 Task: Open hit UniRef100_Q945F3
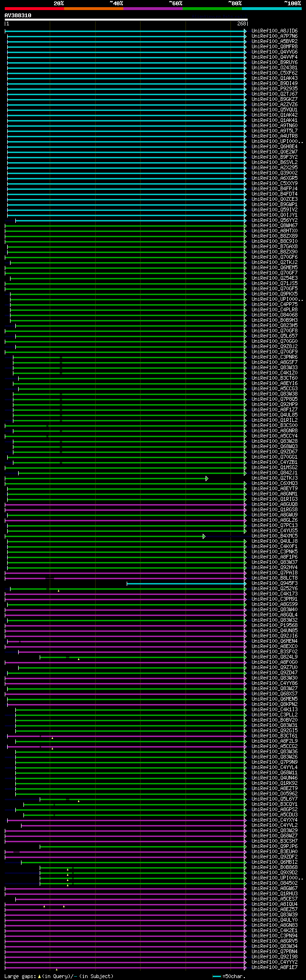(274, 584)
